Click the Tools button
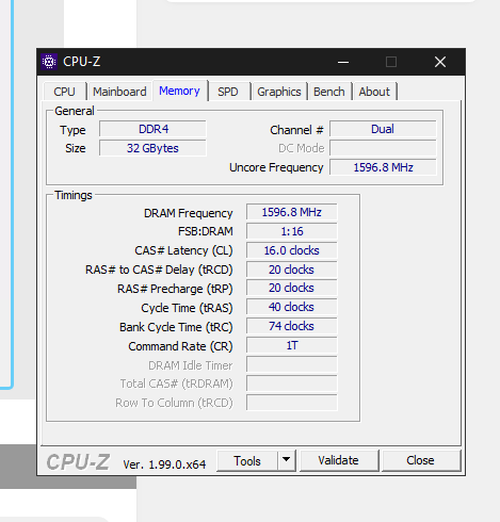This screenshot has width=500, height=522. coord(247,461)
